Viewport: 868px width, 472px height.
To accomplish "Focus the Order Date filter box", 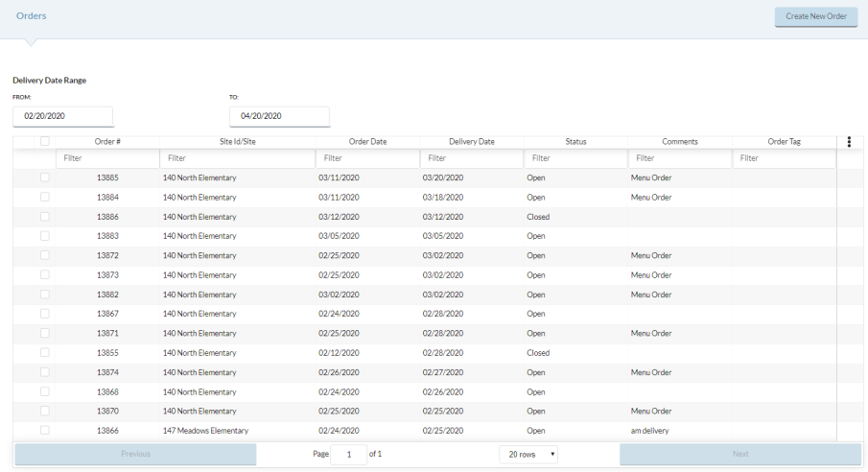I will (x=367, y=158).
